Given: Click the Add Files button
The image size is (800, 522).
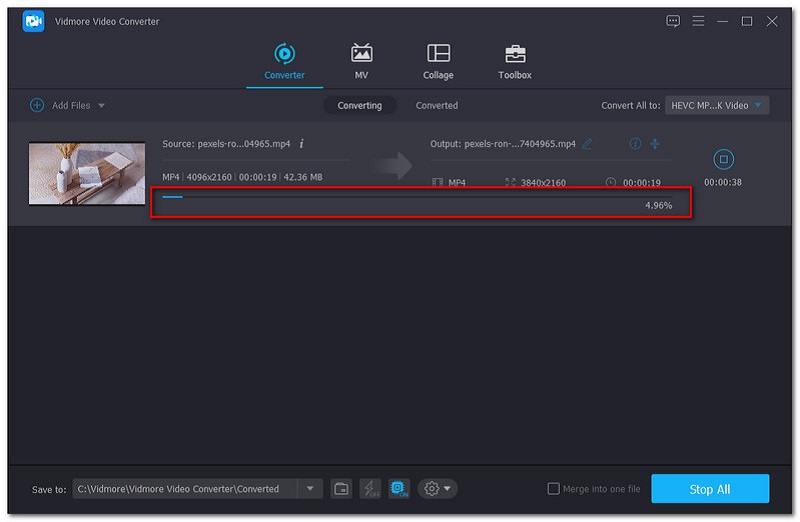Looking at the screenshot, I should (x=66, y=105).
